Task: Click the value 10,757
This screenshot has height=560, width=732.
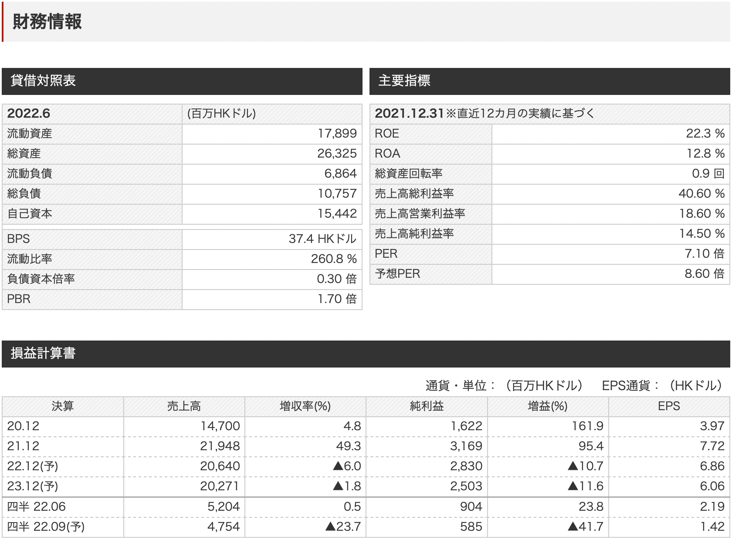Action: [337, 194]
